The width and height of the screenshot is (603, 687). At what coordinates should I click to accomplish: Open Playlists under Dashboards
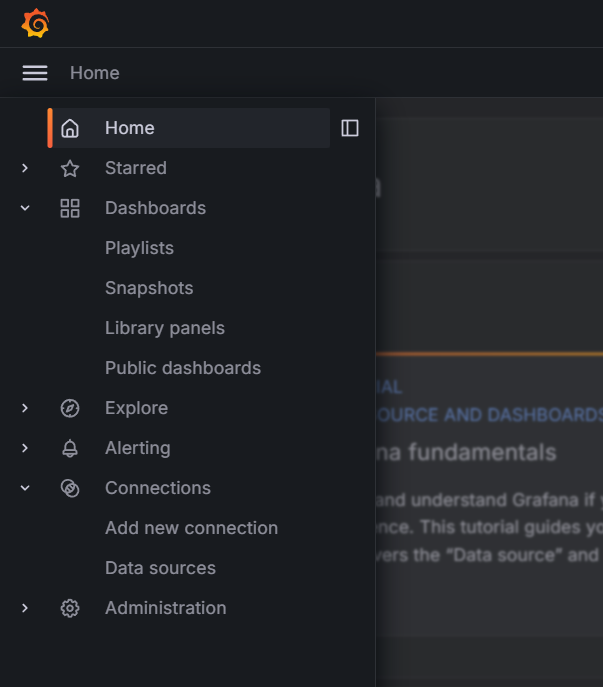click(139, 248)
